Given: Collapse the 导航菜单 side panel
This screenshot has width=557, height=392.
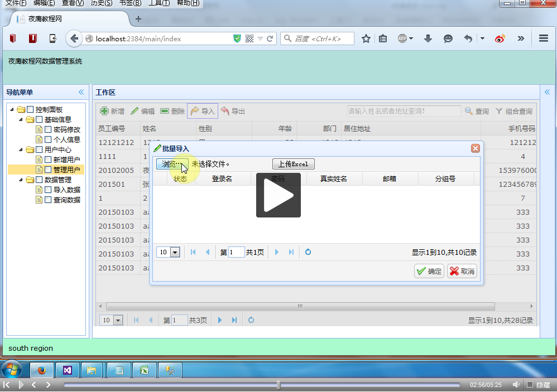Looking at the screenshot, I should [x=81, y=92].
